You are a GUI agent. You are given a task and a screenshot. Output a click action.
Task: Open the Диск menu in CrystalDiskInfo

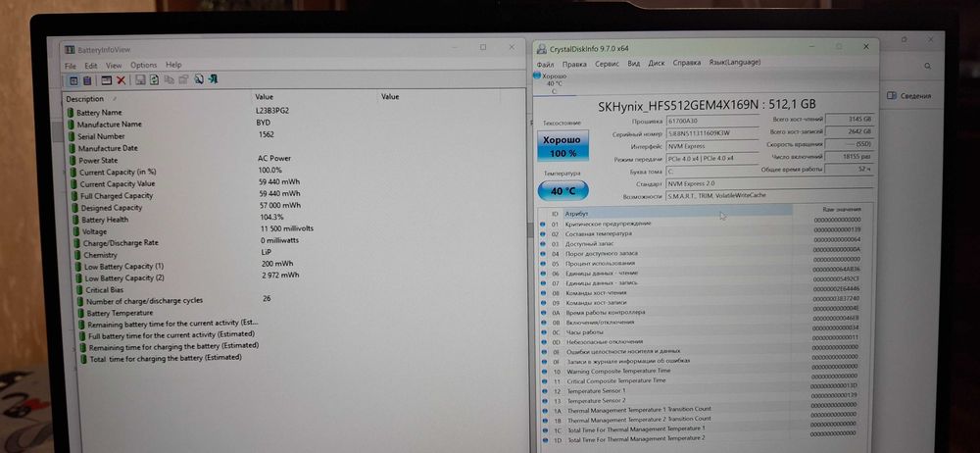pyautogui.click(x=657, y=63)
